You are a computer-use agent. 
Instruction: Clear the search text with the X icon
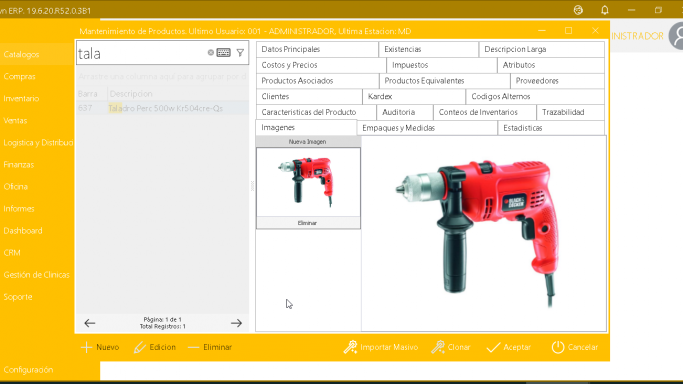click(x=210, y=53)
